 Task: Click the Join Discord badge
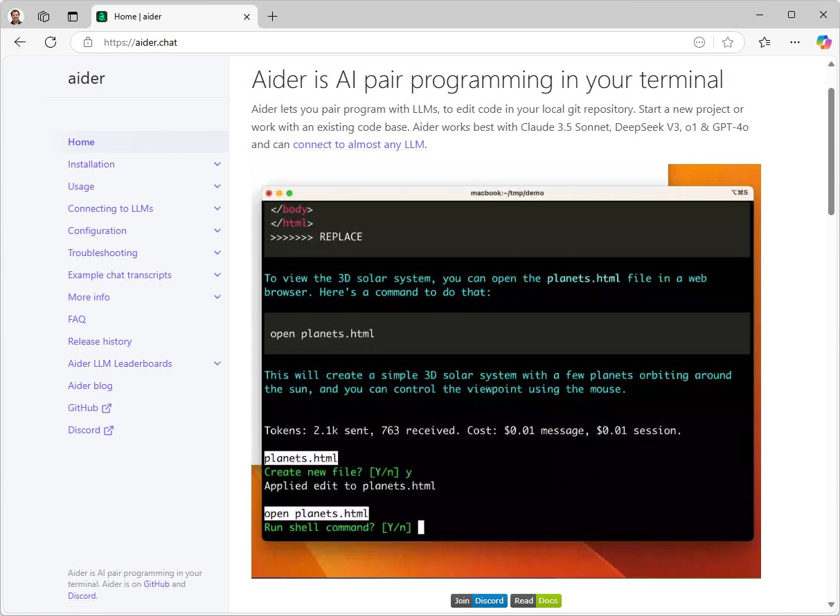pos(479,601)
